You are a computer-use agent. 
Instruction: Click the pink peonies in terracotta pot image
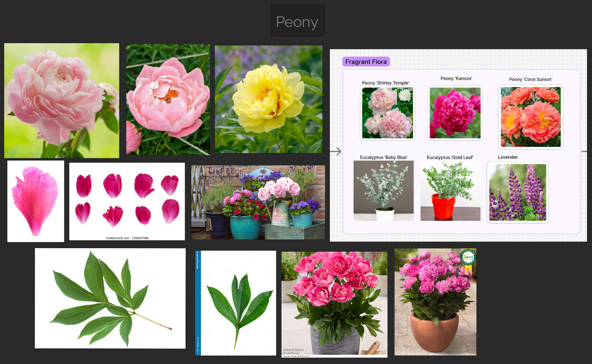435,302
